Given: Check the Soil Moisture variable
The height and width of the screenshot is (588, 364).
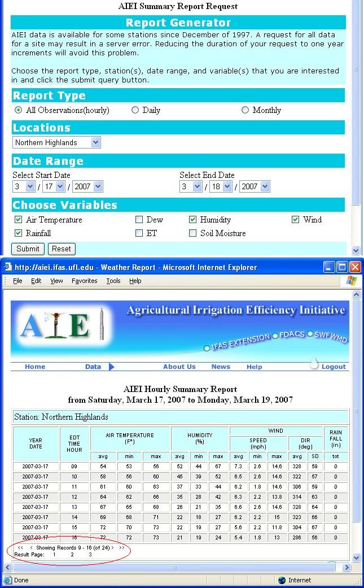Looking at the screenshot, I should [192, 233].
